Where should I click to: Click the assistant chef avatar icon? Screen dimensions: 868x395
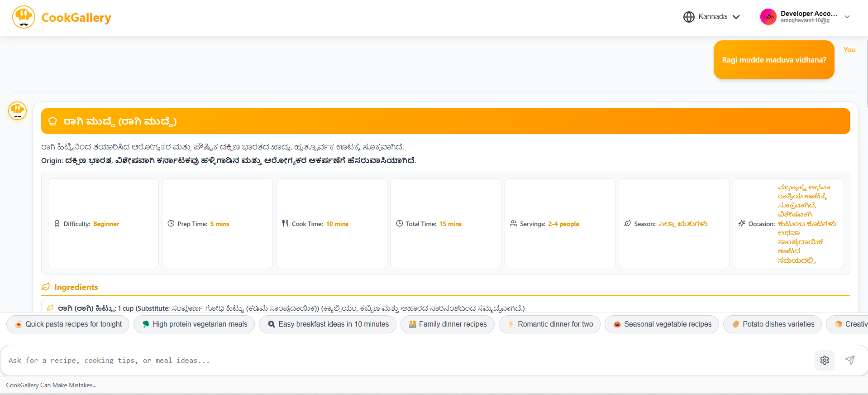click(18, 111)
